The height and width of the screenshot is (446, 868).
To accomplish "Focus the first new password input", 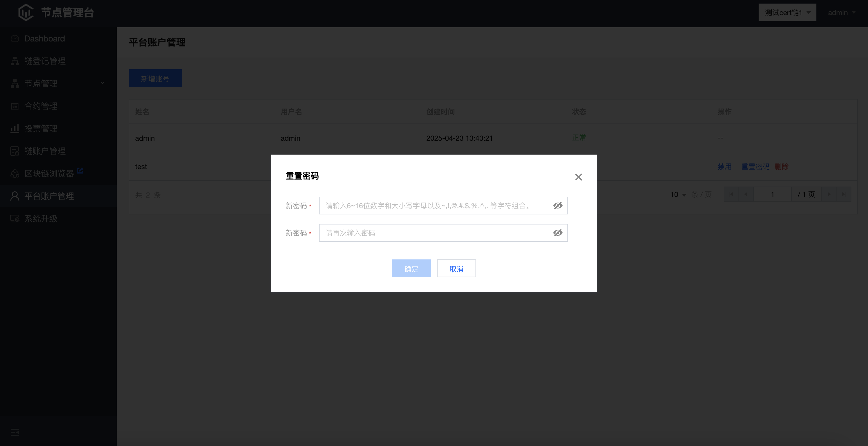I will tap(443, 205).
